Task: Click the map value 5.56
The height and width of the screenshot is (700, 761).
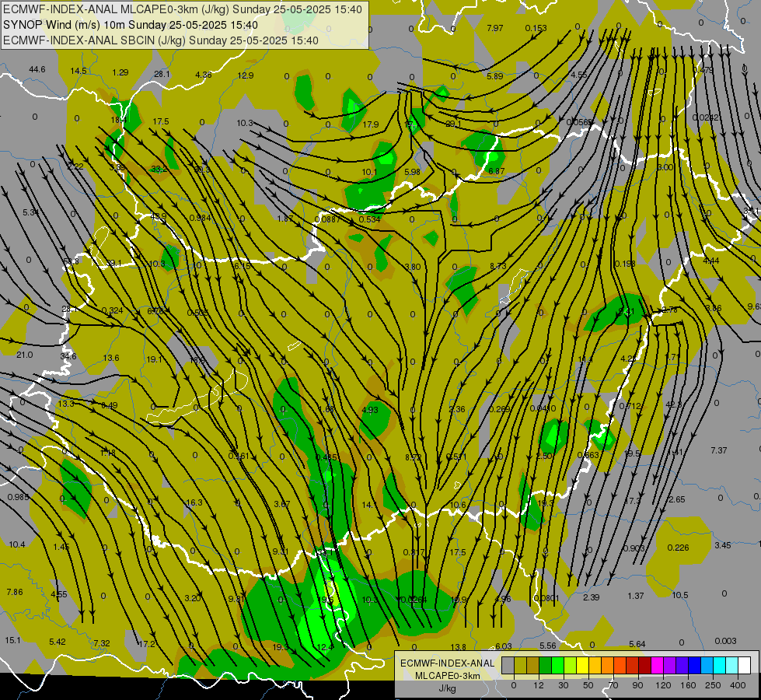Action: pos(548,646)
